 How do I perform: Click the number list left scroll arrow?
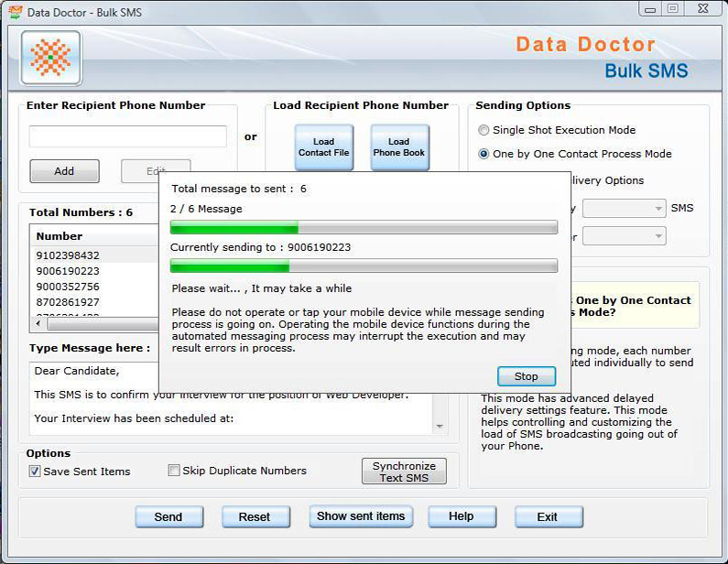tap(38, 323)
